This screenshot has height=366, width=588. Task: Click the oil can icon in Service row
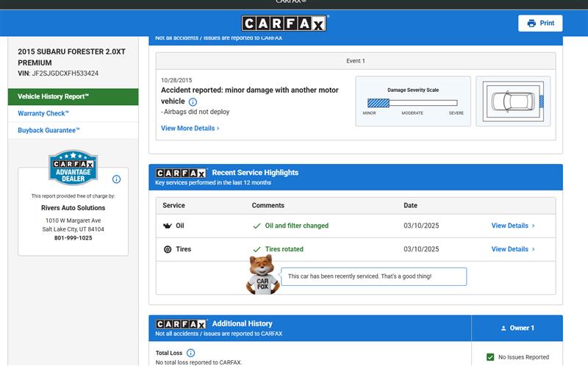pos(167,226)
